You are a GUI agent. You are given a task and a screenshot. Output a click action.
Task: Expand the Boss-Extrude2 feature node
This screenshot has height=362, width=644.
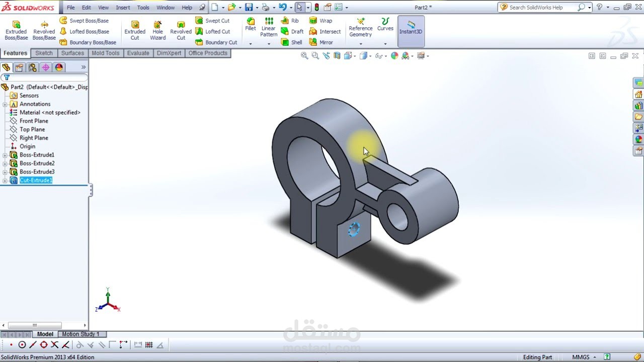point(5,163)
